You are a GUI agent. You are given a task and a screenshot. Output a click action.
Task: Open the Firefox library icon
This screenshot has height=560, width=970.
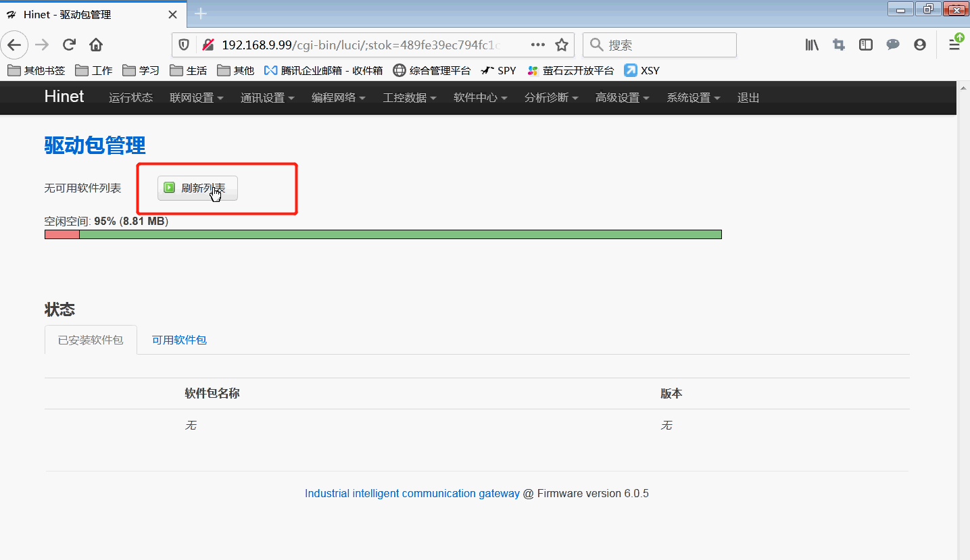point(812,45)
